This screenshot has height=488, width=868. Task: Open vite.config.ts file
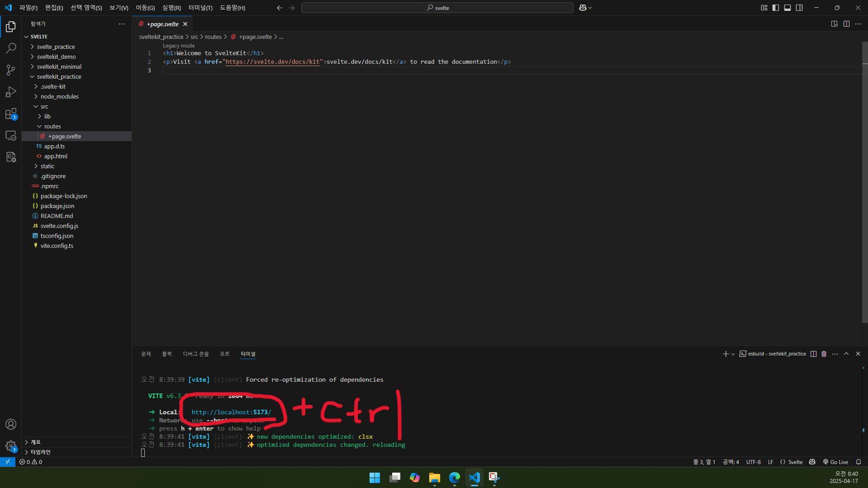click(57, 246)
